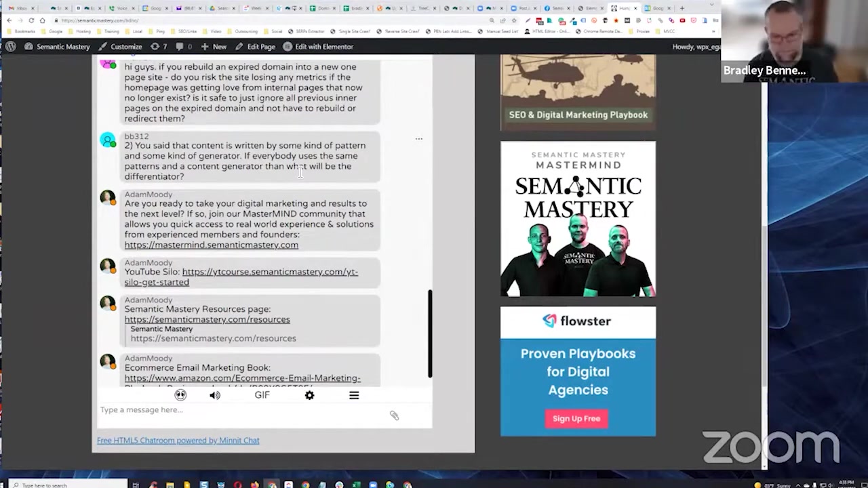Click AdamMoody avatar beside Ecommerce Email message
The image size is (868, 488).
pyautogui.click(x=108, y=362)
